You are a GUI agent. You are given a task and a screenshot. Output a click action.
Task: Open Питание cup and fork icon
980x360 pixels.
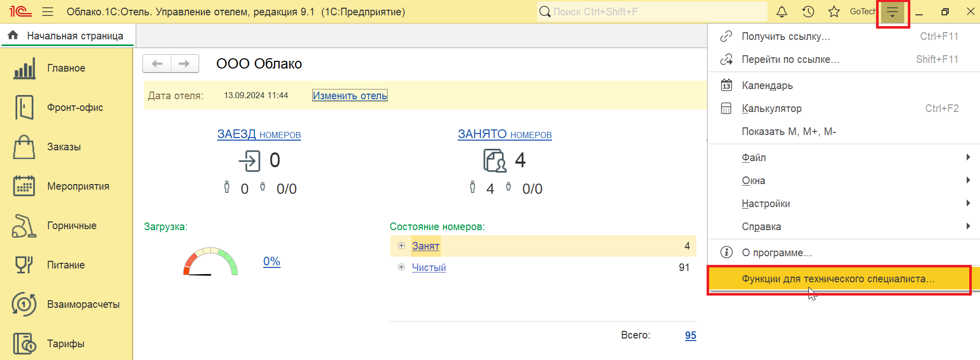(24, 265)
